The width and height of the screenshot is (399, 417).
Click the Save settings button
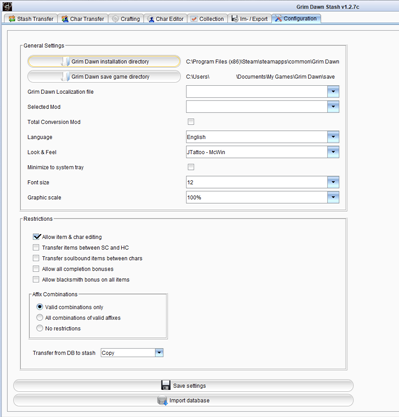coord(183,385)
